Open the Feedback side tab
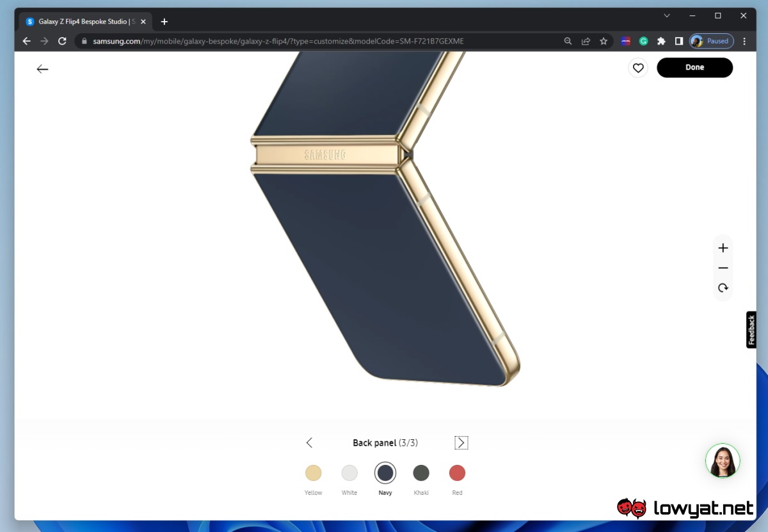This screenshot has height=532, width=768. (x=751, y=330)
